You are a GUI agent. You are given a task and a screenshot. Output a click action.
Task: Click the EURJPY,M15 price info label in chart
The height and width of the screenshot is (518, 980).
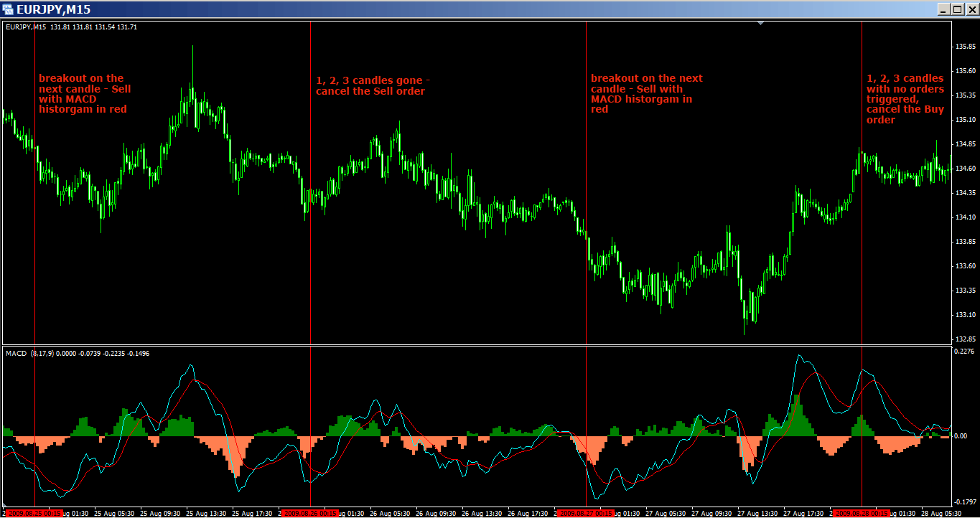71,27
